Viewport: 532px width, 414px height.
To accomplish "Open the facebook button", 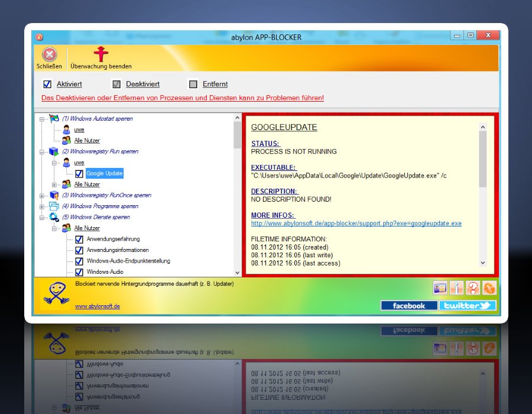I will (409, 305).
